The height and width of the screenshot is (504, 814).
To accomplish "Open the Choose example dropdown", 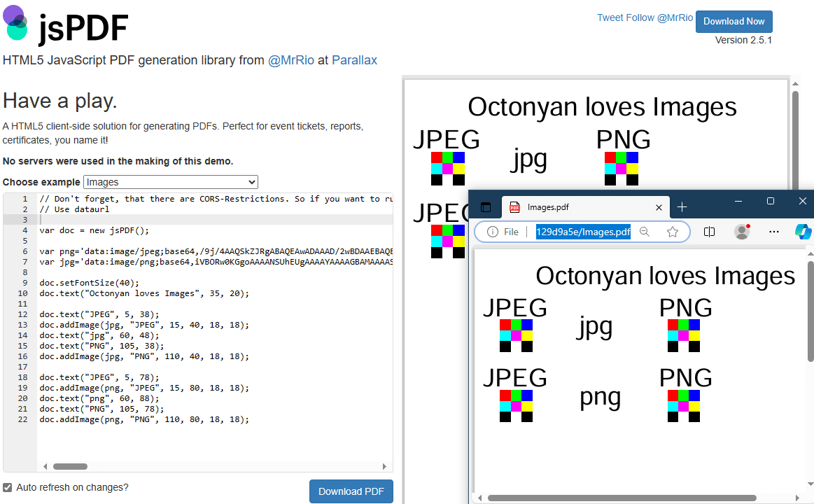I will tap(170, 181).
